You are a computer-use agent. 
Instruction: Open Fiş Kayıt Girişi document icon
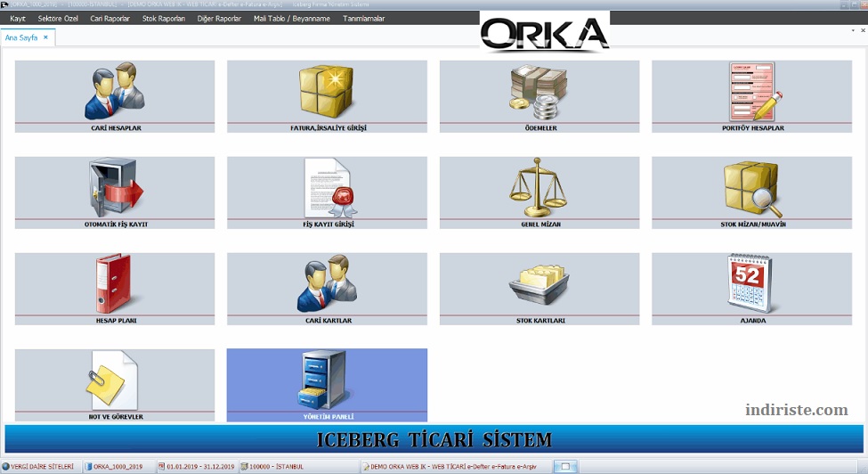(330, 188)
